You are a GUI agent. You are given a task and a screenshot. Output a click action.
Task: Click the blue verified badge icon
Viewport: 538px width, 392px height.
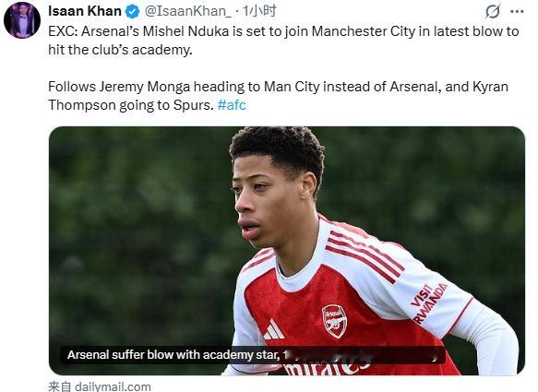pos(132,12)
